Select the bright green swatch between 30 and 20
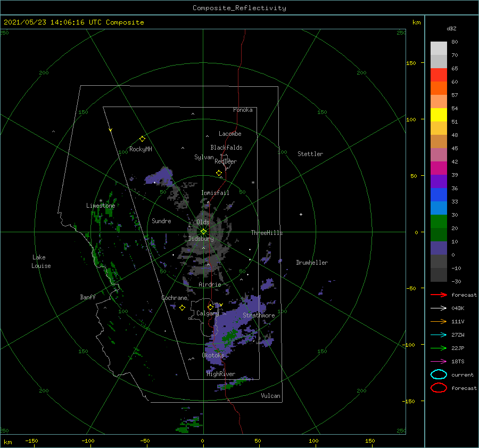479x448 pixels. pos(439,222)
